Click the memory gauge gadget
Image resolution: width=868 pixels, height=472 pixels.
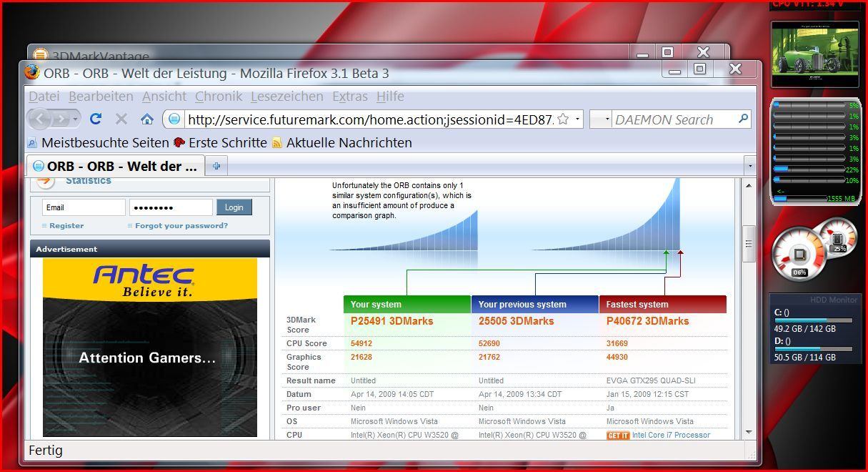[838, 238]
